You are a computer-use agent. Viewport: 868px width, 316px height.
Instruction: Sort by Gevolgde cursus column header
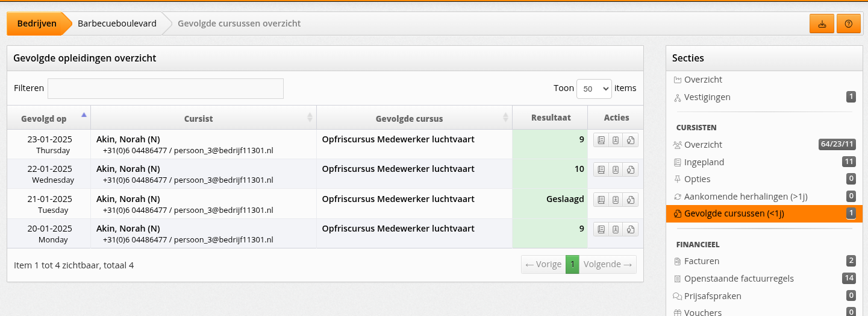pos(414,118)
